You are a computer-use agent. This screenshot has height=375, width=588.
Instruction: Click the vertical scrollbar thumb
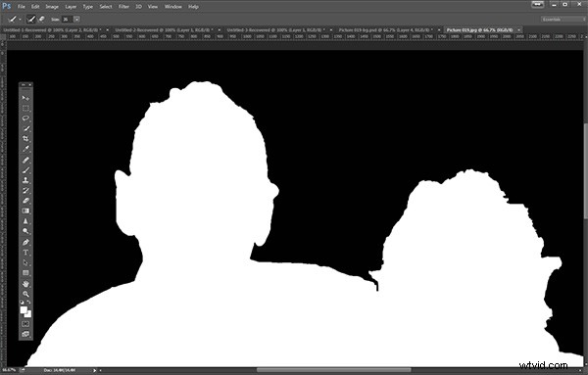coord(585,170)
